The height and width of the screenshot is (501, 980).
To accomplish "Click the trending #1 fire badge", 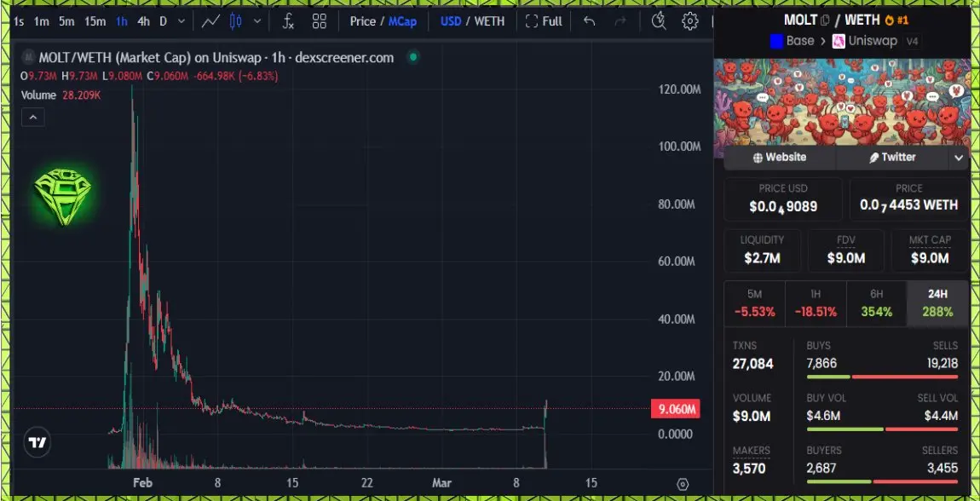I will [896, 20].
